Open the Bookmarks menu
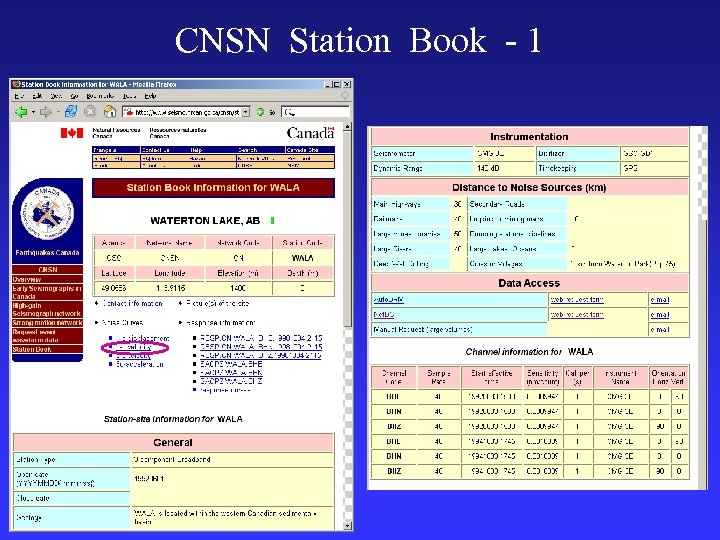720x540 pixels. pyautogui.click(x=100, y=96)
